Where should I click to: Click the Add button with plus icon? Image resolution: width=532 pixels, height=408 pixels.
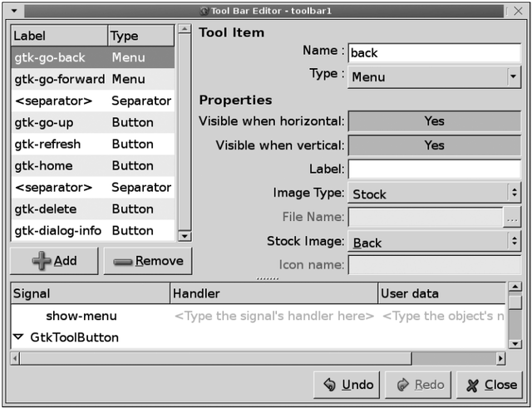54,261
